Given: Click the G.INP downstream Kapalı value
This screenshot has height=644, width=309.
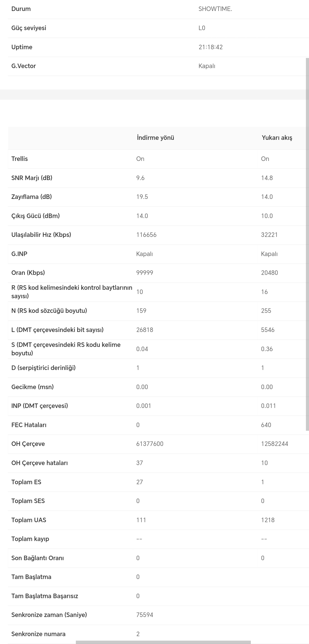Looking at the screenshot, I should coord(144,254).
